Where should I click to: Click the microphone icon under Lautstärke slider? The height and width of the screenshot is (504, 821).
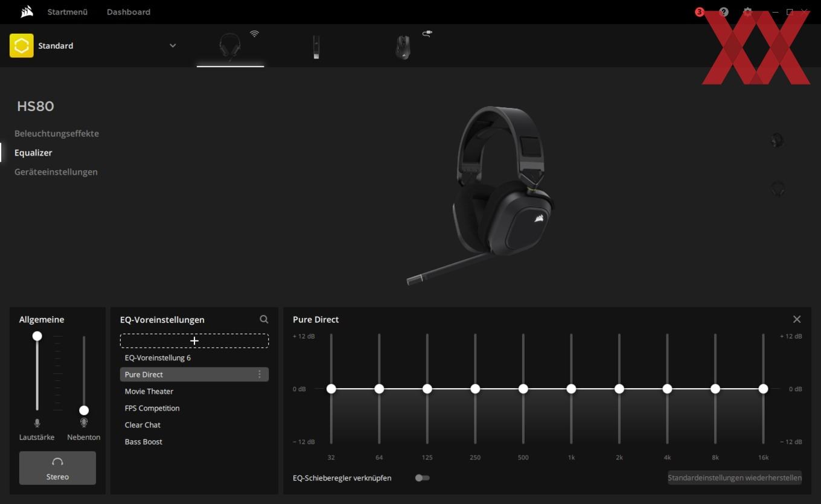(37, 423)
